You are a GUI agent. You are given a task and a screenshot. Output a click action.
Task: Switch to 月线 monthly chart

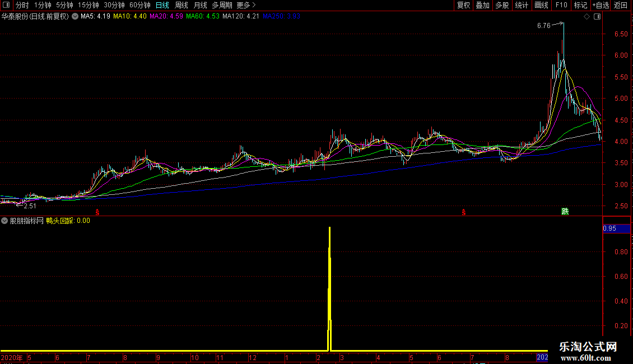click(200, 5)
